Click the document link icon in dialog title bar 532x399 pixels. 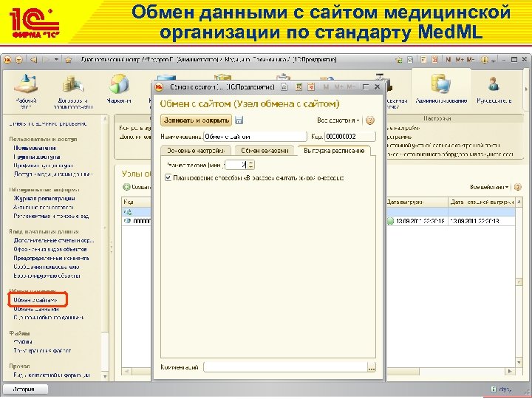[x=284, y=87]
